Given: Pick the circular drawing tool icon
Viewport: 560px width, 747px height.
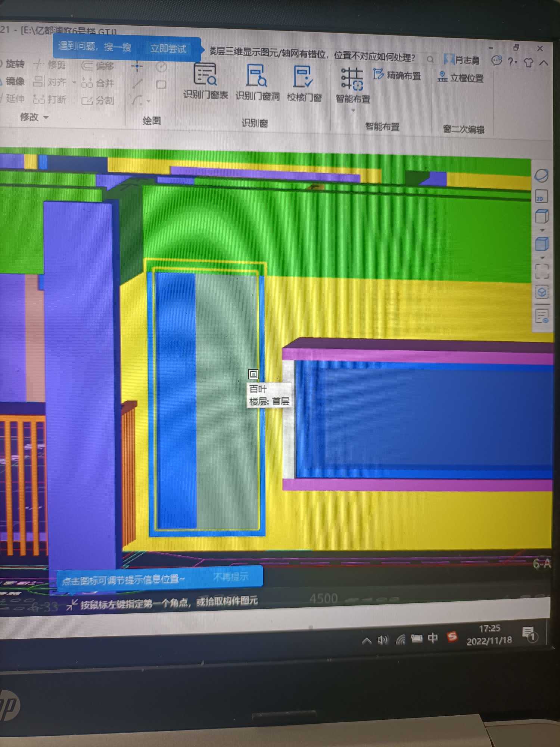Looking at the screenshot, I should 161,67.
